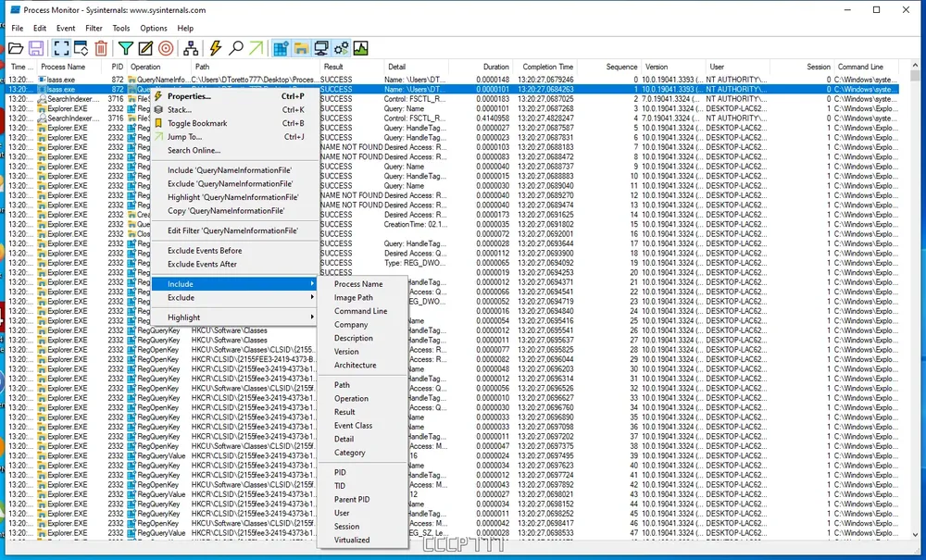
Task: Click the Highlight pencil toolbar icon
Action: [x=145, y=48]
